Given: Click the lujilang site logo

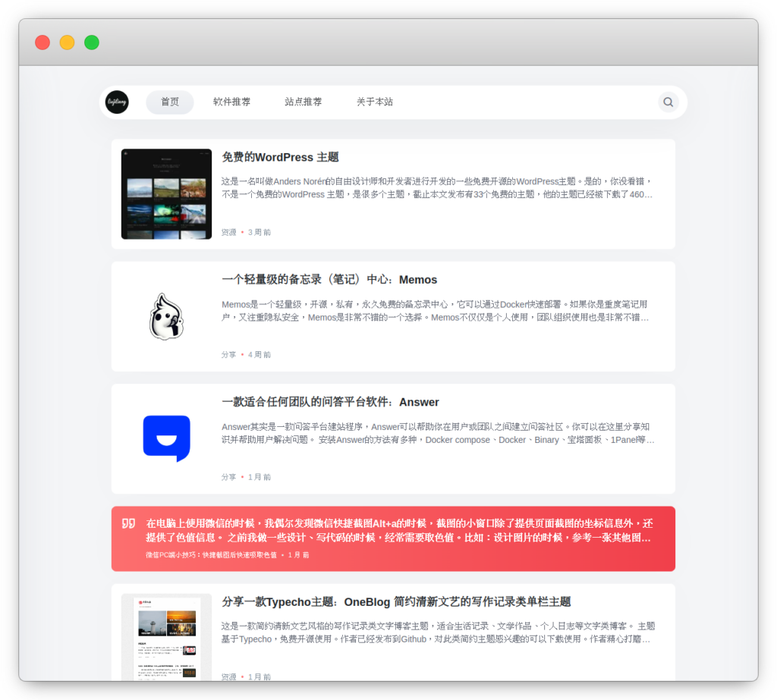Looking at the screenshot, I should [x=117, y=102].
